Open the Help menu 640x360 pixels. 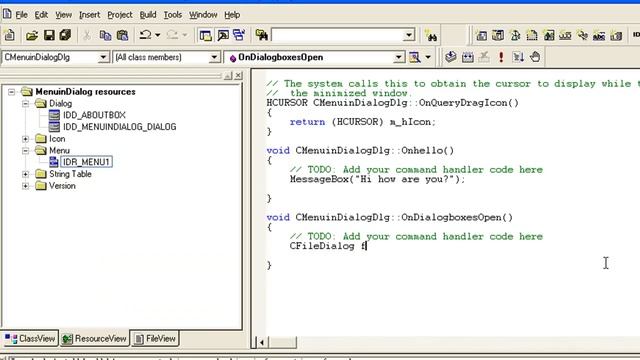232,15
